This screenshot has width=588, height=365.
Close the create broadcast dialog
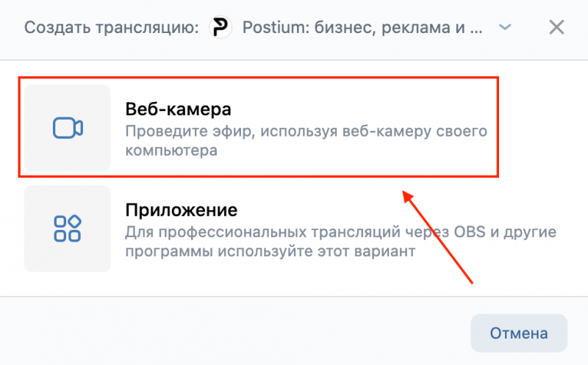pos(556,28)
